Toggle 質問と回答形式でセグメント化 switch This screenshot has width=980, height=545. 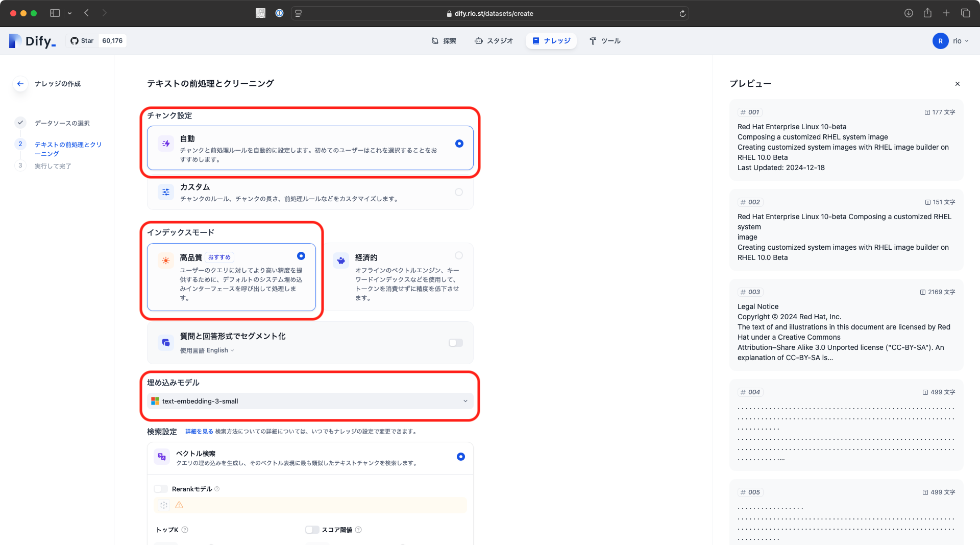click(456, 343)
